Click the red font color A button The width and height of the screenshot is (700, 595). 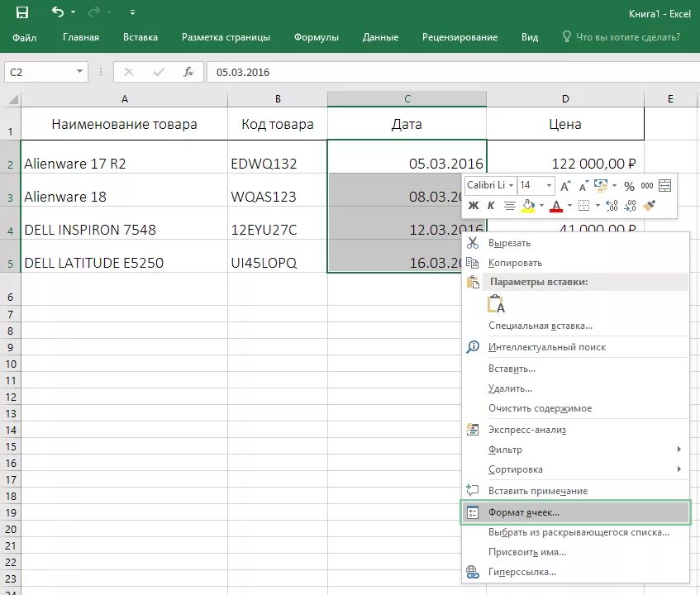click(x=556, y=206)
